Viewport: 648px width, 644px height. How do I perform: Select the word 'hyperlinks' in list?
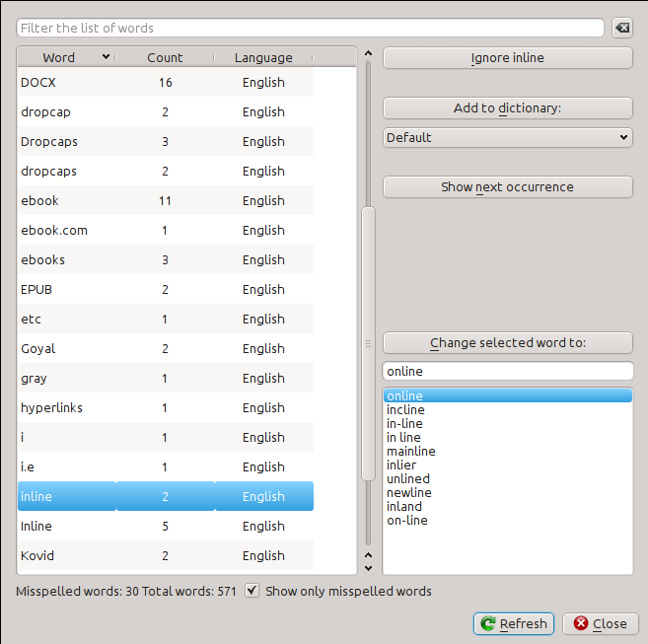52,408
